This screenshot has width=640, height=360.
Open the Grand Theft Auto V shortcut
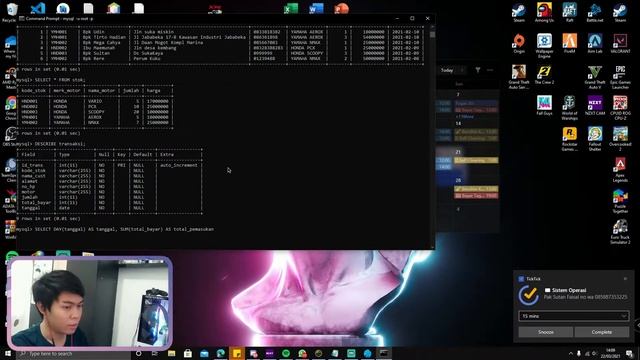click(x=595, y=77)
